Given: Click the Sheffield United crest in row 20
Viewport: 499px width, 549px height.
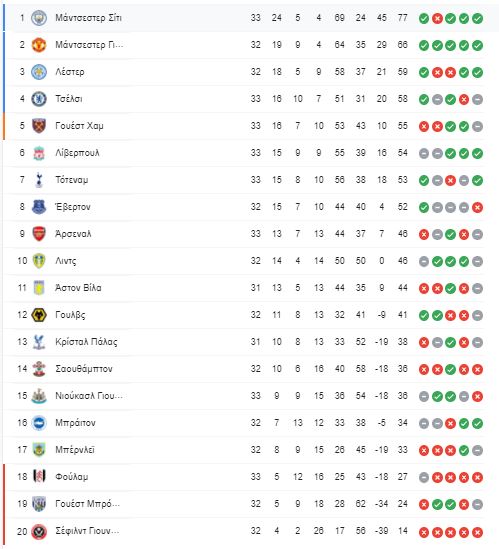Looking at the screenshot, I should (39, 531).
